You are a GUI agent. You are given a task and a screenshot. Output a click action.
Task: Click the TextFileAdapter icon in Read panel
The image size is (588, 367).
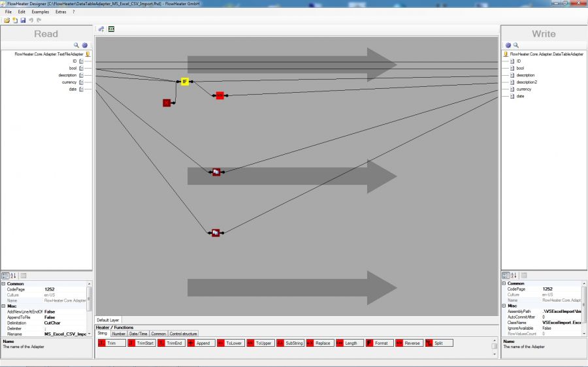coord(88,54)
